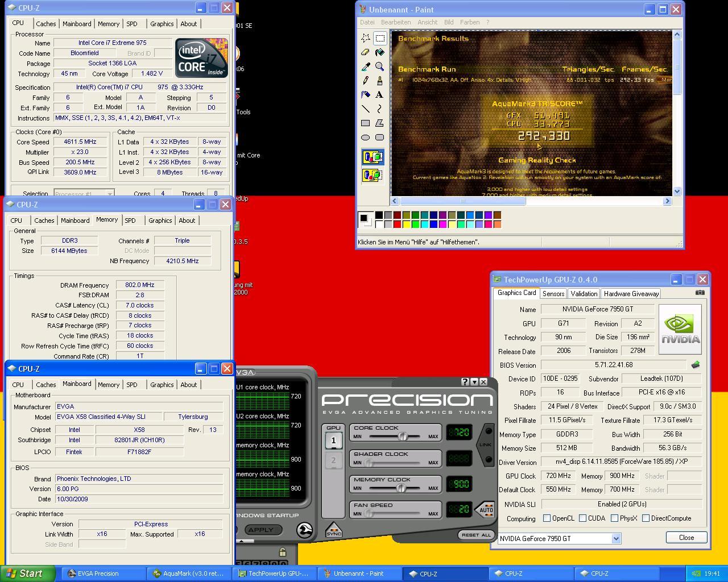This screenshot has width=728, height=582.
Task: Select the Free-Form Select tool in Paint
Action: (366, 38)
